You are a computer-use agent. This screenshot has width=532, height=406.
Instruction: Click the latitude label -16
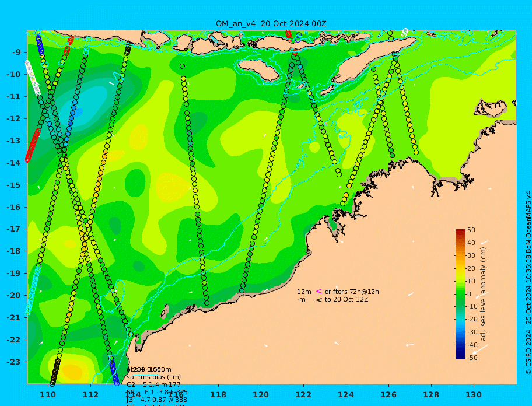(x=14, y=207)
